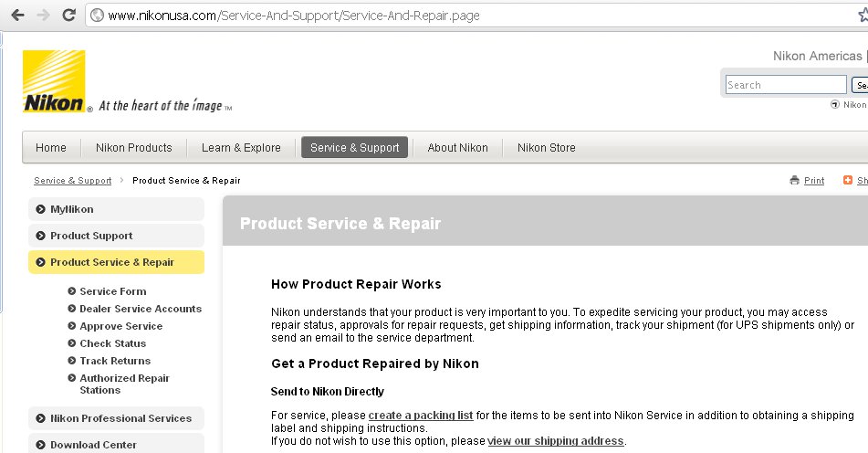Open the About Nikon tab
Viewport: 868px width, 453px height.
click(x=458, y=148)
